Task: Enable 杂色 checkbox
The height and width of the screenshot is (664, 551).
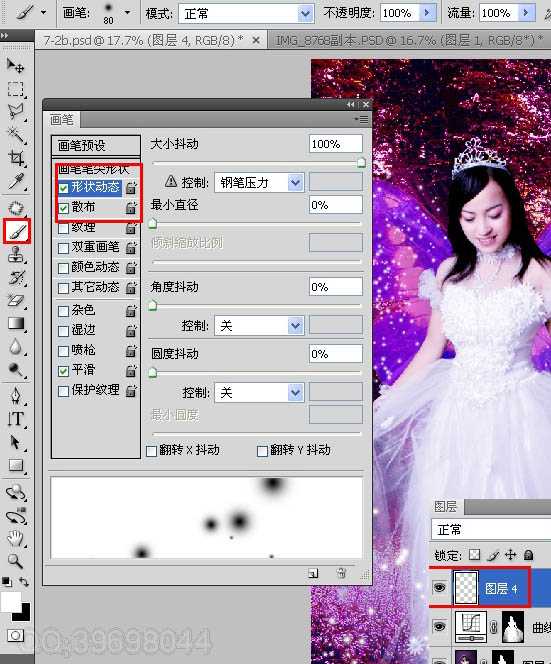Action: click(x=64, y=311)
